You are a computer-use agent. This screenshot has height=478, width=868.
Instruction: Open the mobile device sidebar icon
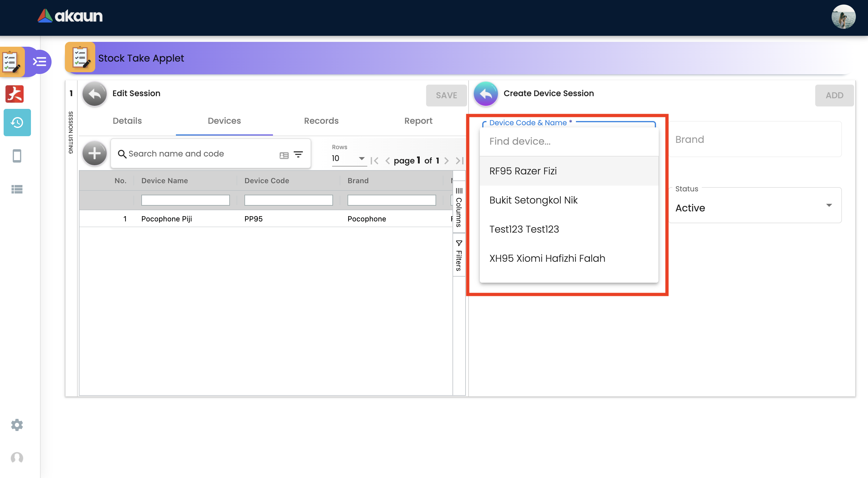tap(17, 156)
